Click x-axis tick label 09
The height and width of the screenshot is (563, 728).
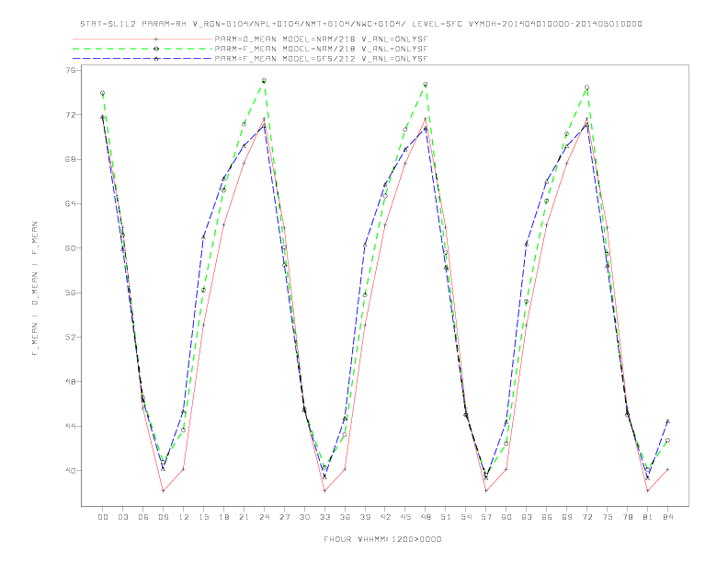pyautogui.click(x=163, y=517)
